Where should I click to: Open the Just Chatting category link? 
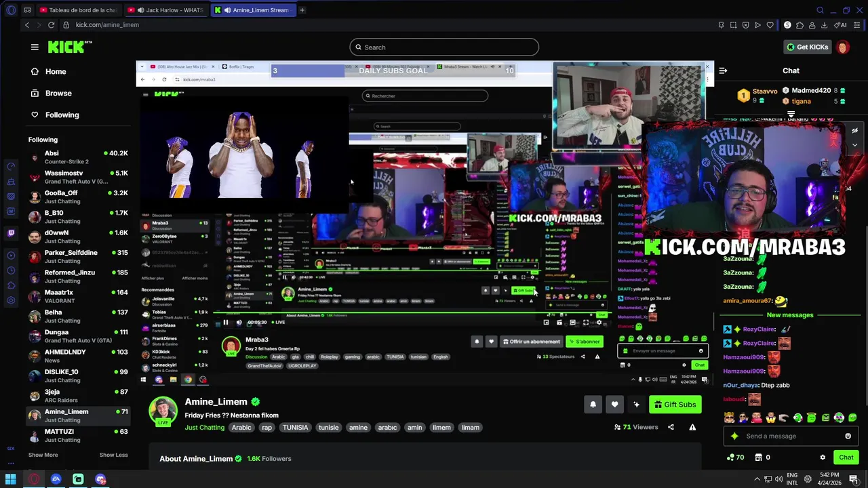(205, 428)
